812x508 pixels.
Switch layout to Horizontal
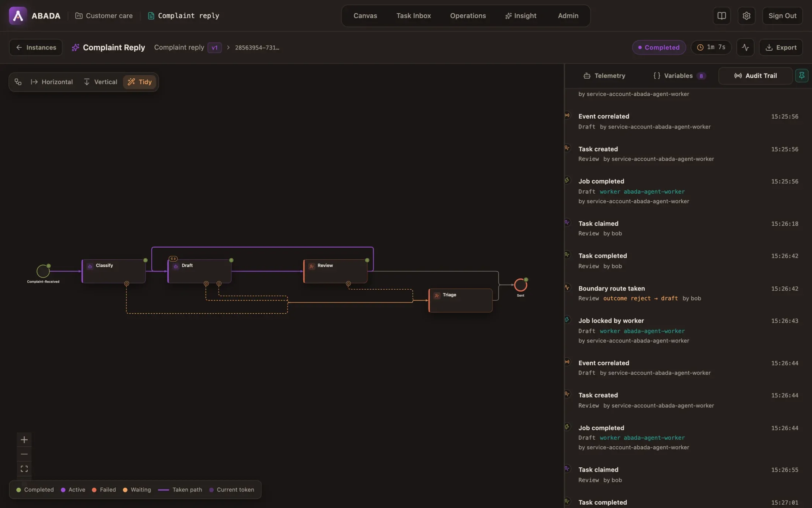(52, 82)
